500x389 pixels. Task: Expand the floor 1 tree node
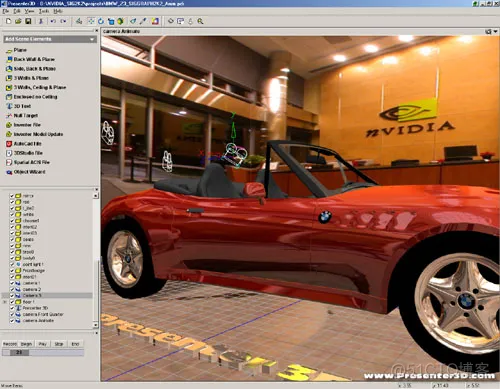pos(5,302)
